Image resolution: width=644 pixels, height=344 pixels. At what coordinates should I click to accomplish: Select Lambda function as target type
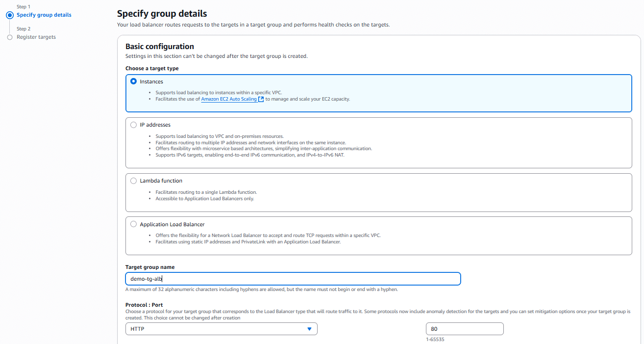click(x=134, y=181)
